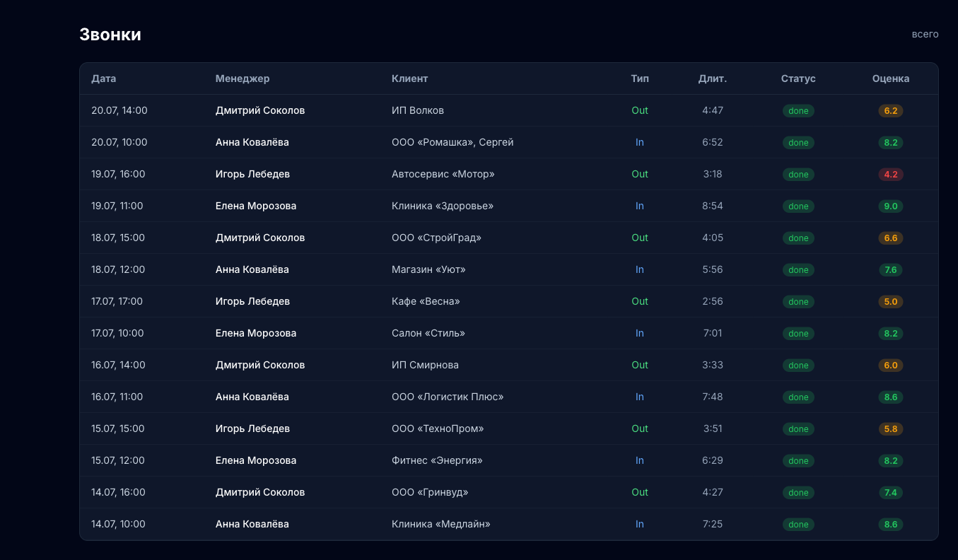Click duration 7:48 in Логистик Плюс row
The height and width of the screenshot is (560, 958).
click(x=713, y=397)
